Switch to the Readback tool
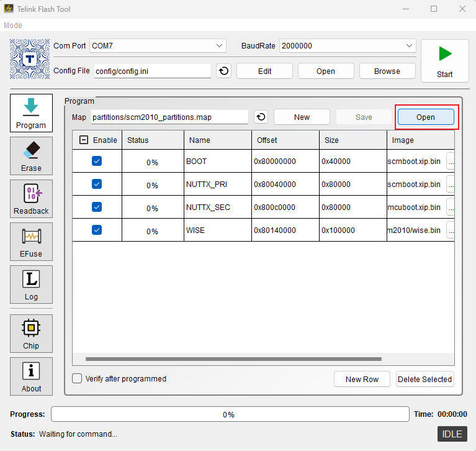 click(x=31, y=199)
